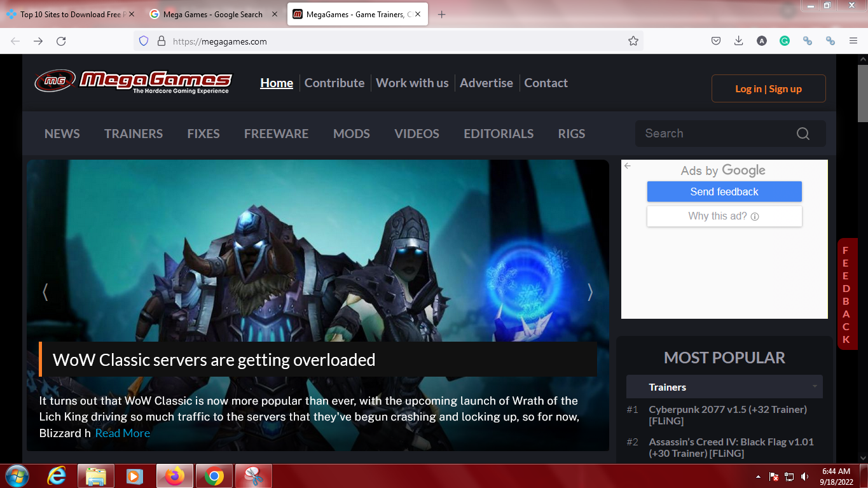Open the tracking protection shield icon
Image resolution: width=868 pixels, height=488 pixels.
144,41
